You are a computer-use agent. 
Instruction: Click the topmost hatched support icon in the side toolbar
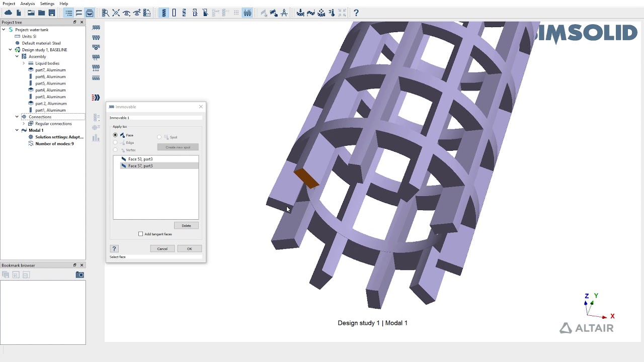tap(96, 28)
